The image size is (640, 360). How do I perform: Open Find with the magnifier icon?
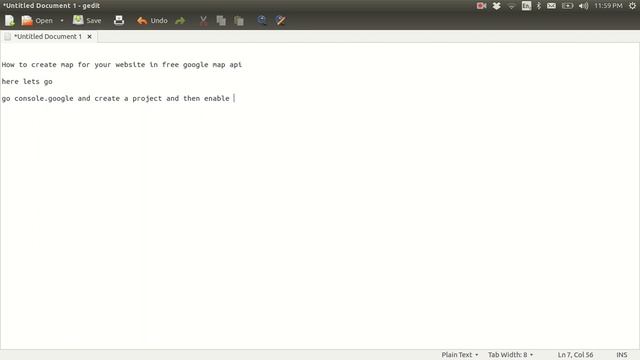coord(262,20)
